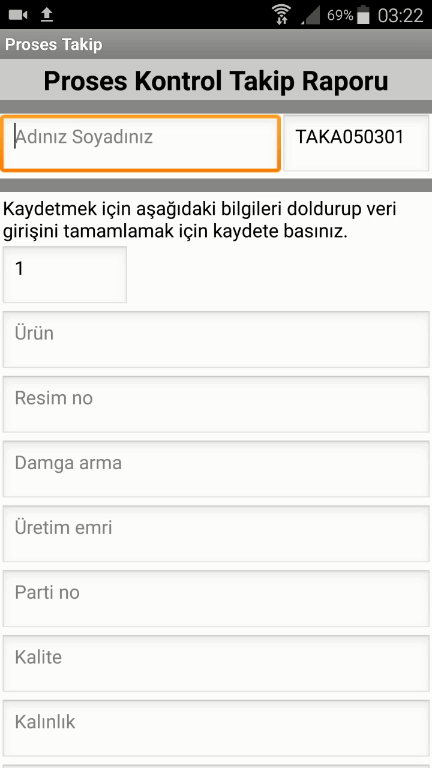Tap the mobile signal strength icon
Screen dimensions: 432x768
point(310,15)
